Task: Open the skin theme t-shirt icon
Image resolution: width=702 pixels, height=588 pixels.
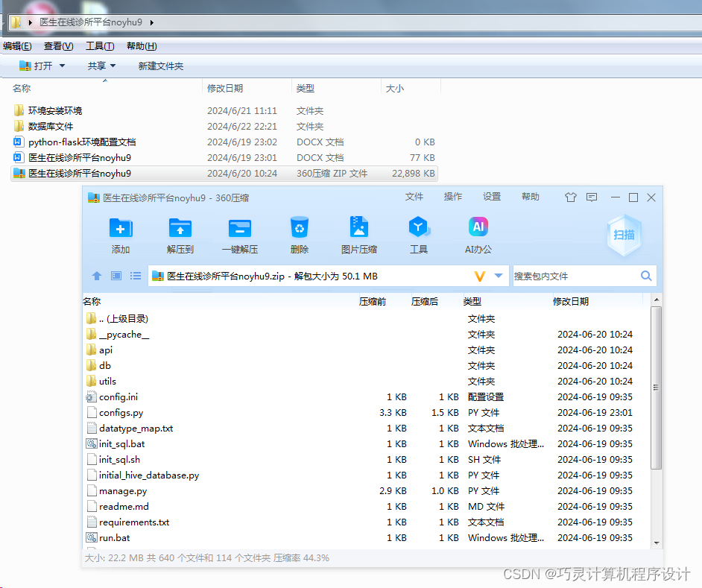Action: click(x=571, y=197)
